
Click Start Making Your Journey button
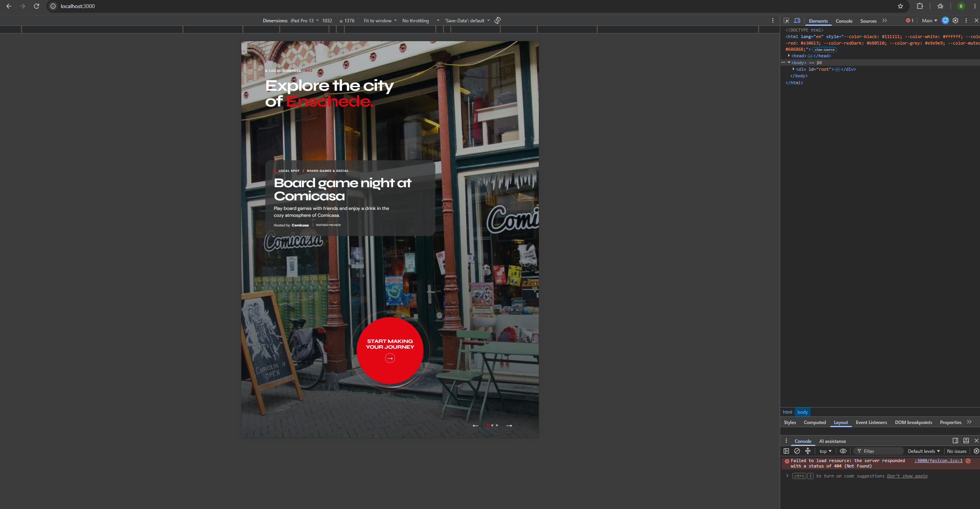(390, 350)
